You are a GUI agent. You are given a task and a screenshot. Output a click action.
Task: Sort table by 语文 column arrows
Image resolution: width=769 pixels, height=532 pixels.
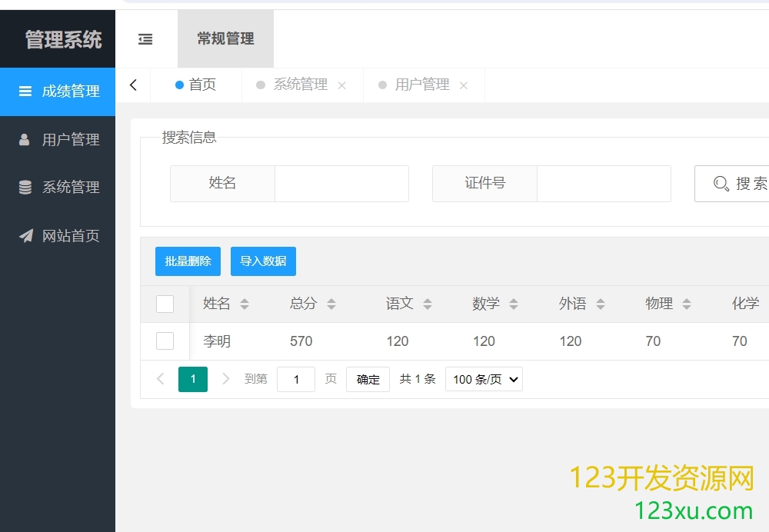[x=428, y=304]
